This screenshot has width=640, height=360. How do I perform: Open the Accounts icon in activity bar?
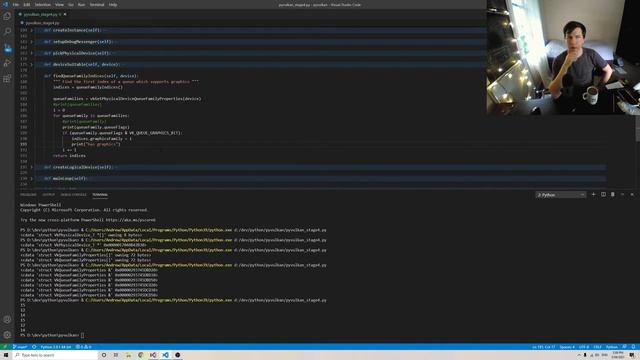7,320
